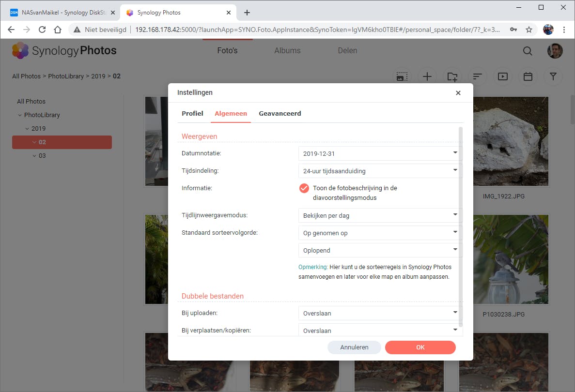
Task: Bookmark this page with star icon
Action: 529,30
